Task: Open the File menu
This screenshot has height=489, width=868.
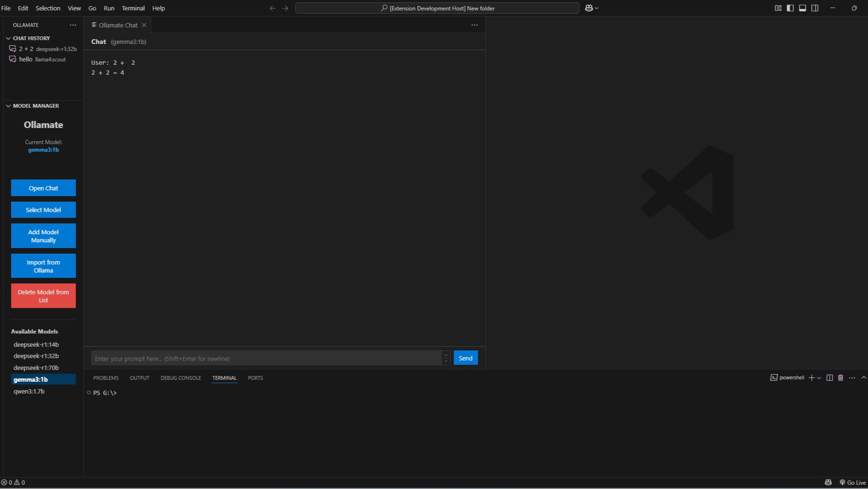Action: coord(6,8)
